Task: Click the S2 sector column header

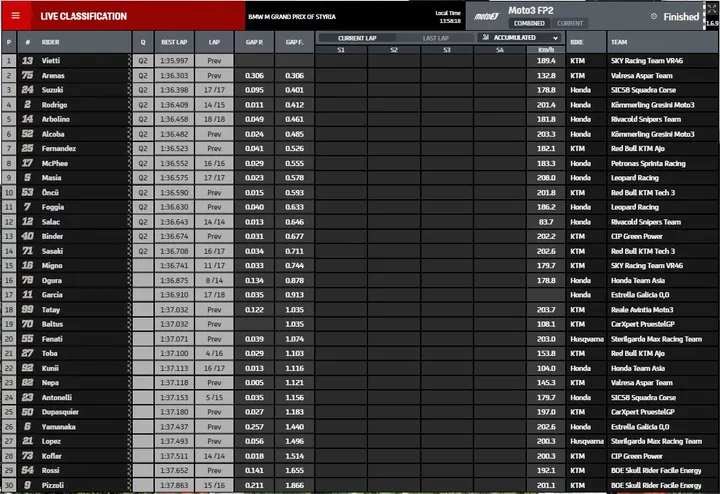Action: pyautogui.click(x=394, y=50)
